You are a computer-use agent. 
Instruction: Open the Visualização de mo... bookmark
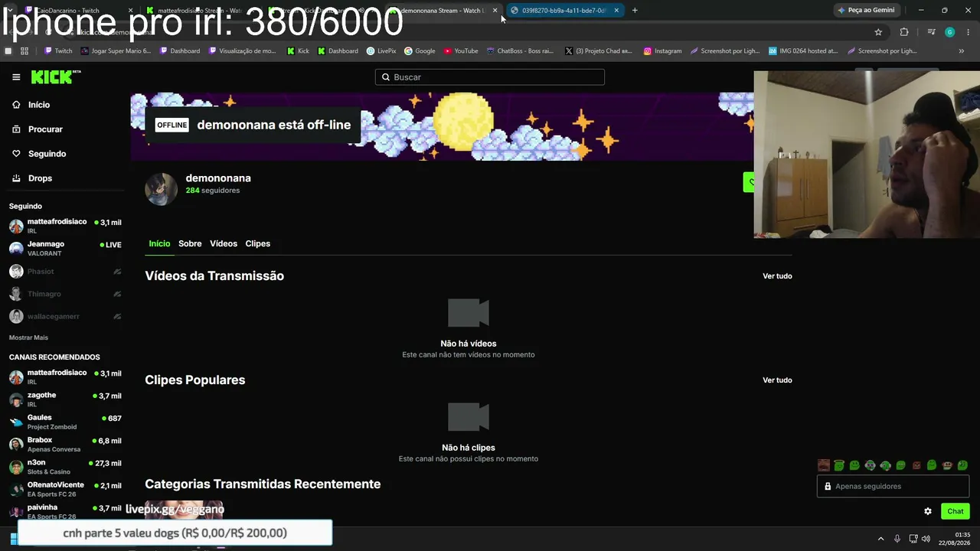pyautogui.click(x=243, y=51)
